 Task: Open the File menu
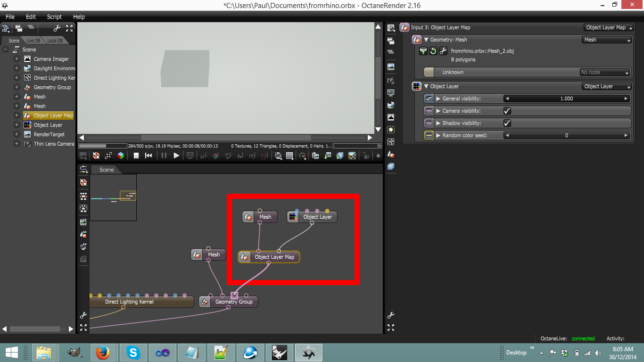pyautogui.click(x=10, y=16)
